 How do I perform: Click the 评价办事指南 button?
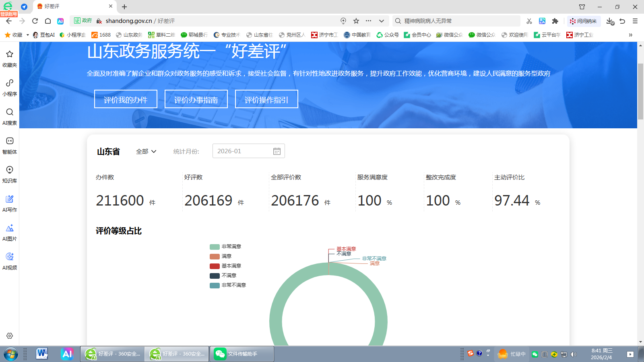pyautogui.click(x=196, y=99)
